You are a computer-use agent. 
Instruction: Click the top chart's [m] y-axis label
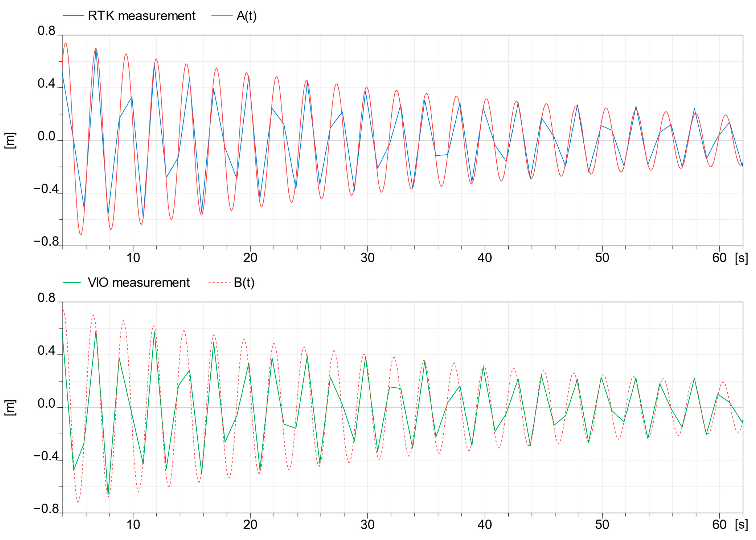(x=10, y=140)
